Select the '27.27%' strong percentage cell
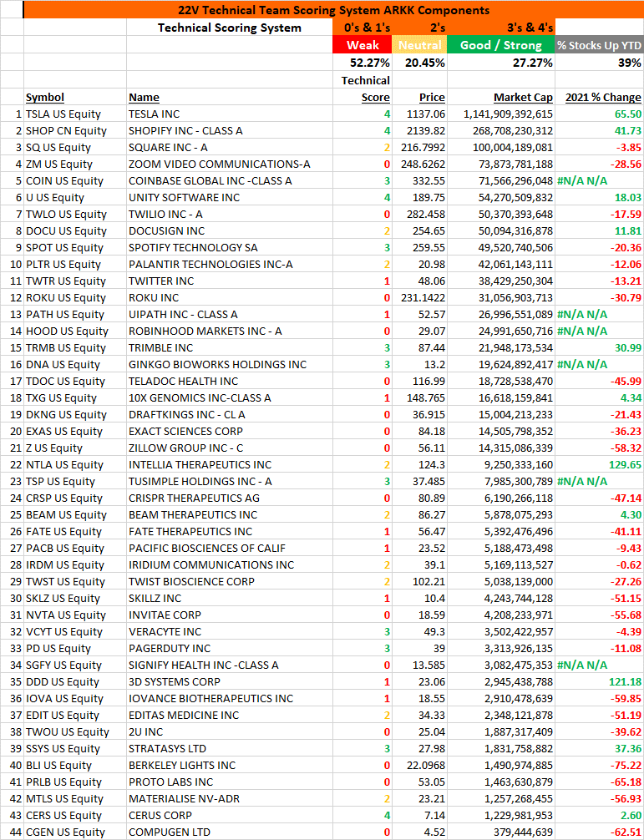The height and width of the screenshot is (840, 644). (x=501, y=62)
